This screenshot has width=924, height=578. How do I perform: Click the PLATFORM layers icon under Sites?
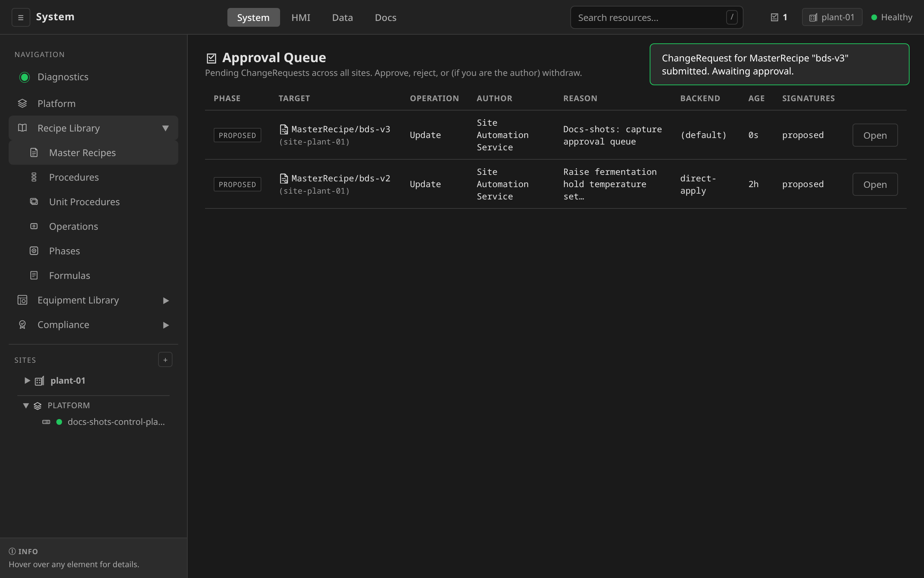click(38, 406)
